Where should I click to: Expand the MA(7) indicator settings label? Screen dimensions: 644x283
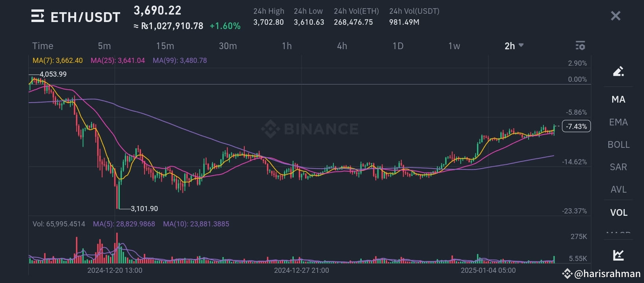coord(57,60)
